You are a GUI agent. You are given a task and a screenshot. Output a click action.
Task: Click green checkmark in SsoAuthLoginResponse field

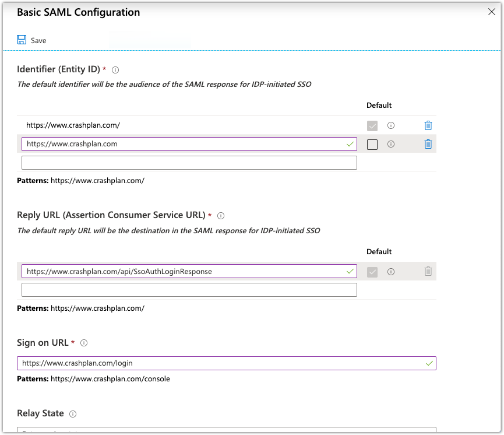[350, 272]
